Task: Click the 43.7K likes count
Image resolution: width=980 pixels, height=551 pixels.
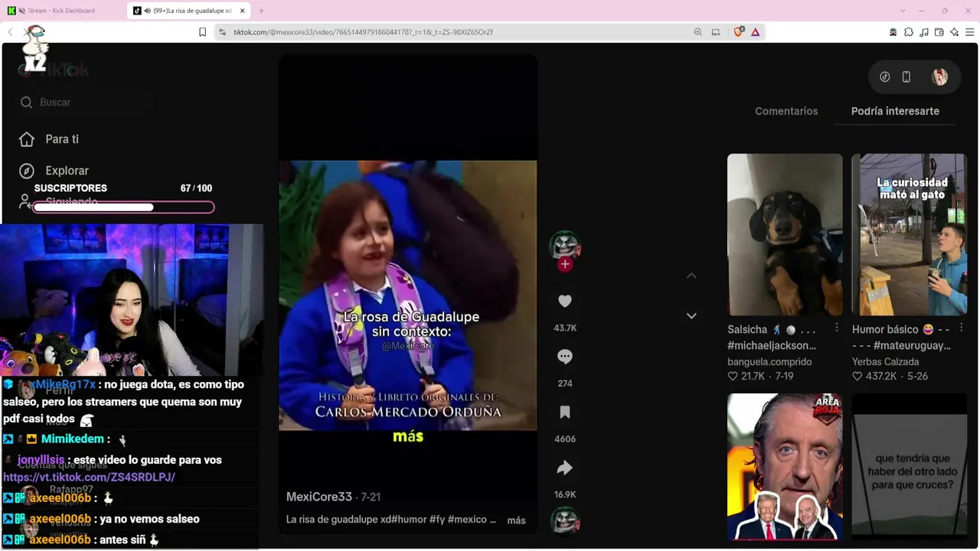Action: [x=565, y=328]
